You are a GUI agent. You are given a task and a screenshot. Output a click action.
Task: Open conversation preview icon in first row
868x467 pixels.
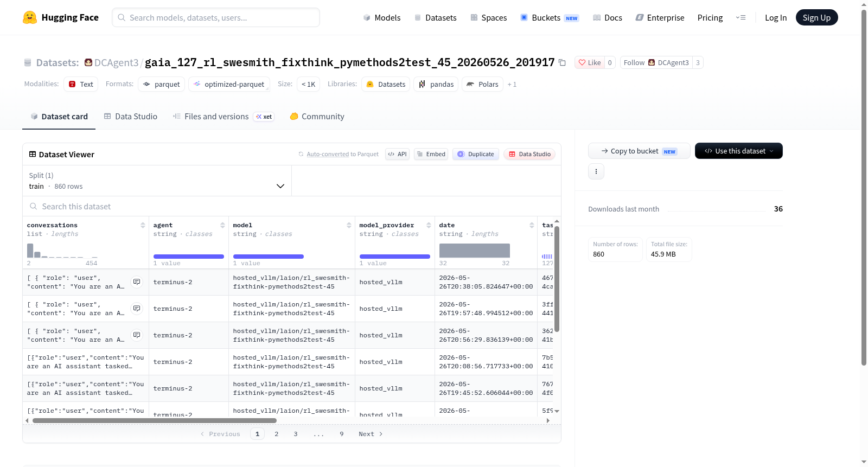(x=137, y=282)
